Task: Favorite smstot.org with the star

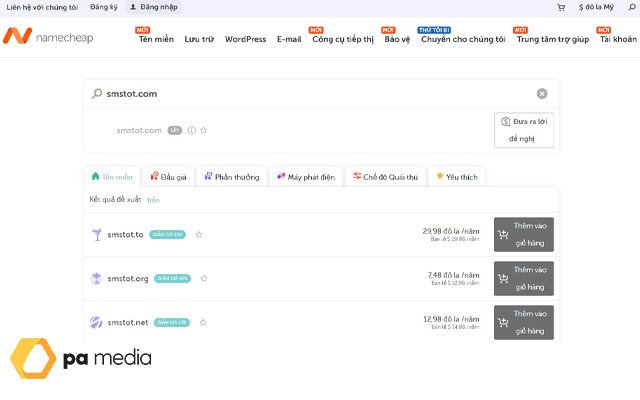Action: (x=204, y=278)
